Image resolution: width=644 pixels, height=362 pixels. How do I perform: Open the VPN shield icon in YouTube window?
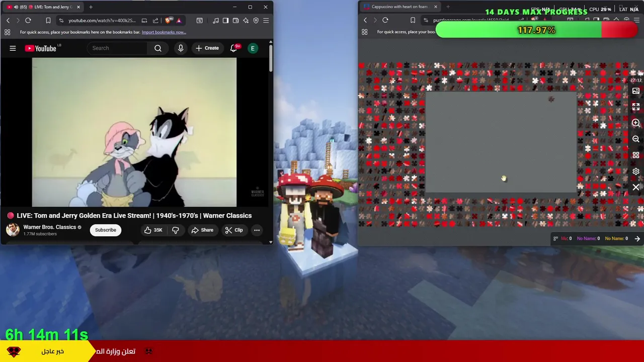click(256, 20)
